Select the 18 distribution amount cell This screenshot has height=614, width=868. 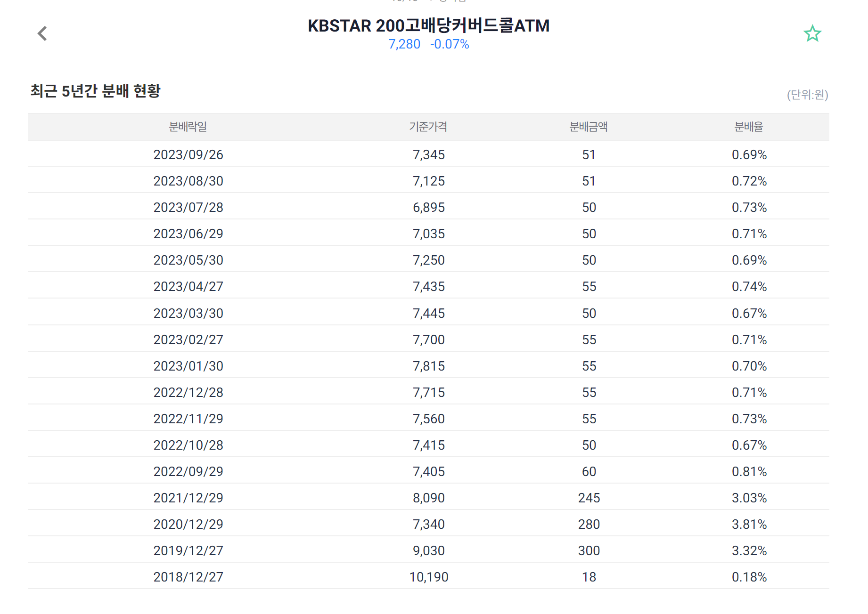pos(589,577)
